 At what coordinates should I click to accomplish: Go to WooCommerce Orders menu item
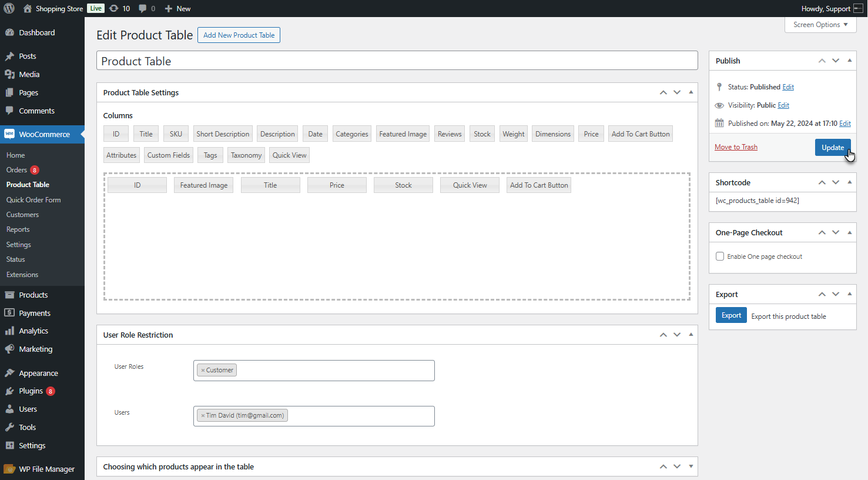point(16,170)
